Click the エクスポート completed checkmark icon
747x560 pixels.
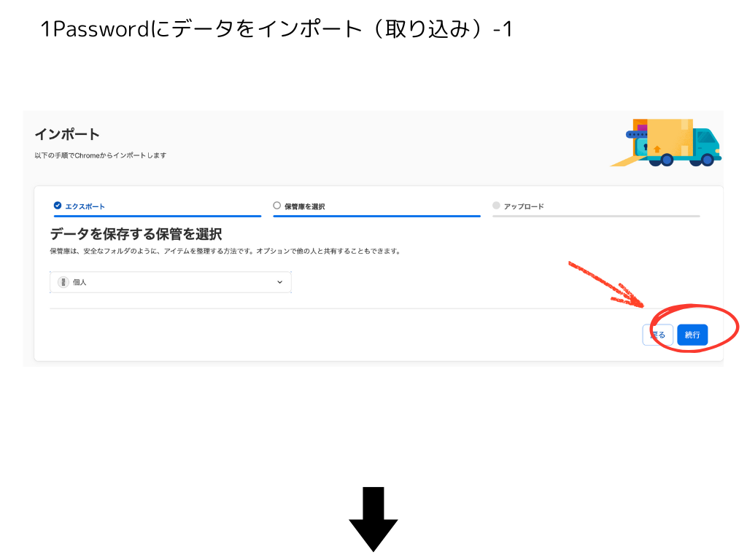58,205
